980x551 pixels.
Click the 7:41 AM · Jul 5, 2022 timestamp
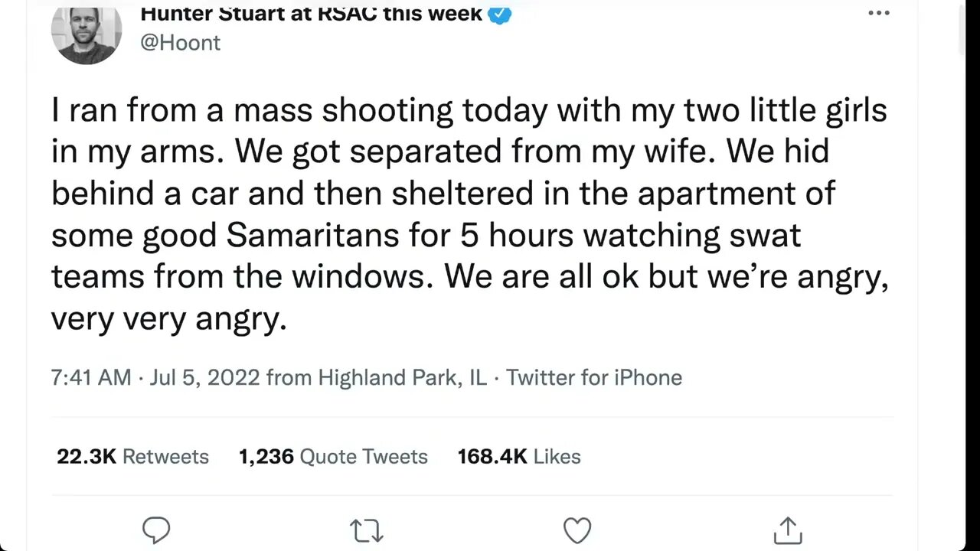click(x=155, y=377)
